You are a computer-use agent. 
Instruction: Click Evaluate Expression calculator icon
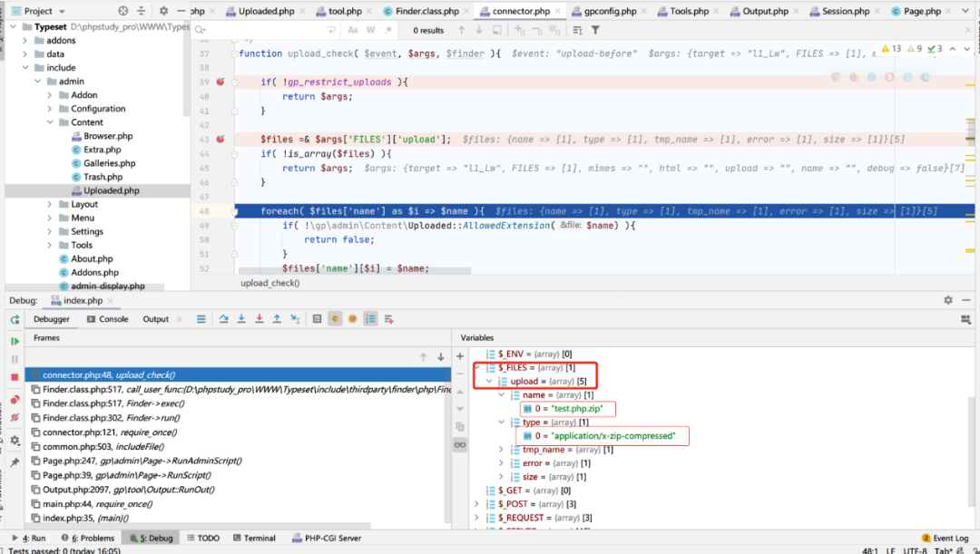[x=317, y=319]
